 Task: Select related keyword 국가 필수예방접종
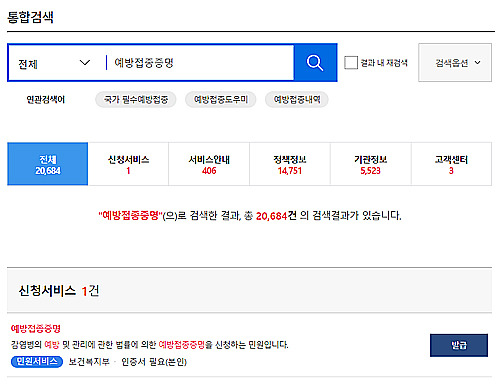coord(136,100)
